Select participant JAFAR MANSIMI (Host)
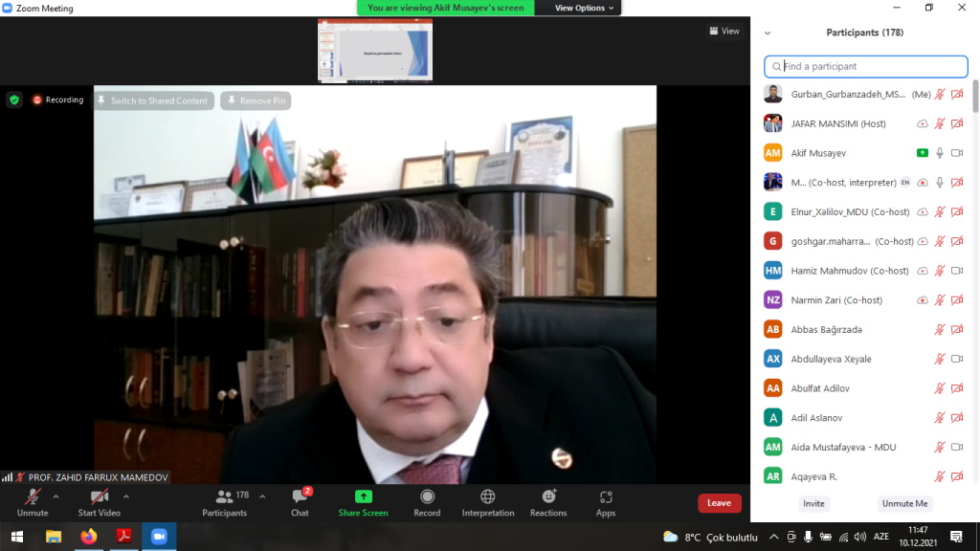Screen dimensions: 980x551 pyautogui.click(x=865, y=123)
